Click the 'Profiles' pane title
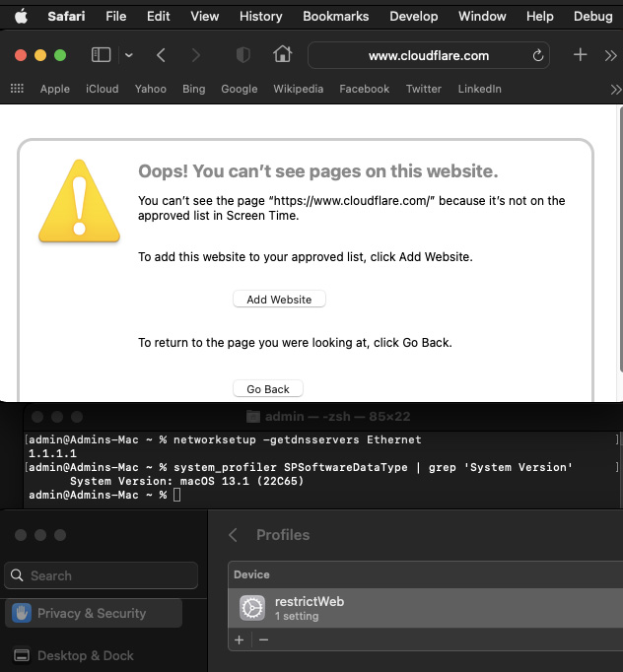623x672 pixels. click(283, 535)
